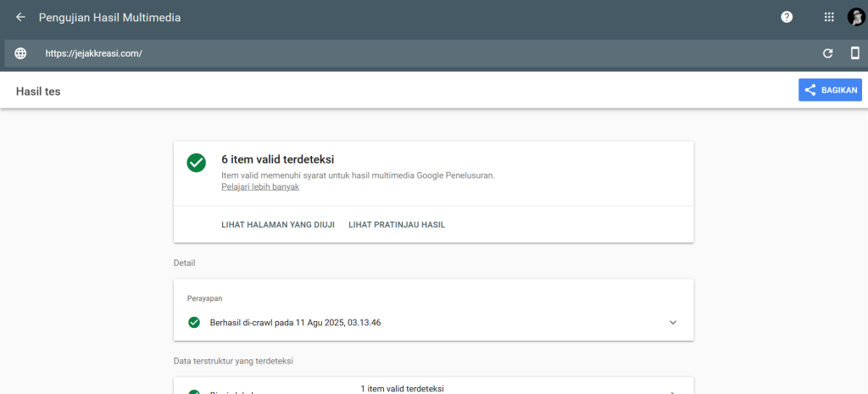Viewport: 868px width, 394px height.
Task: Follow the 'Pelajari lebih banyak' link
Action: point(260,186)
